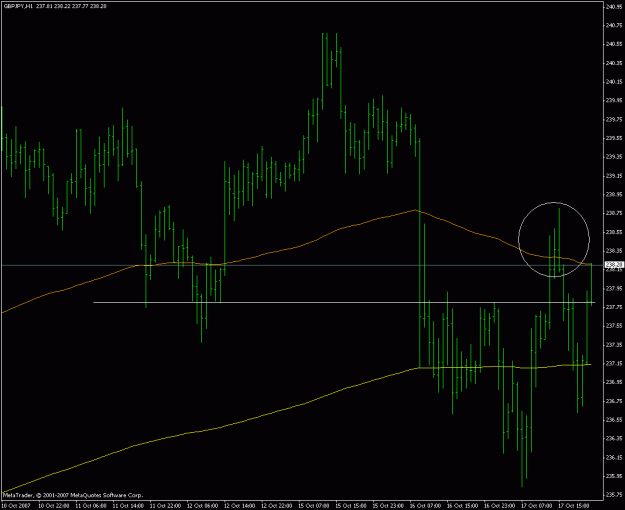
Task: Click the 12 Oct 06:00 time label
Action: 202,506
